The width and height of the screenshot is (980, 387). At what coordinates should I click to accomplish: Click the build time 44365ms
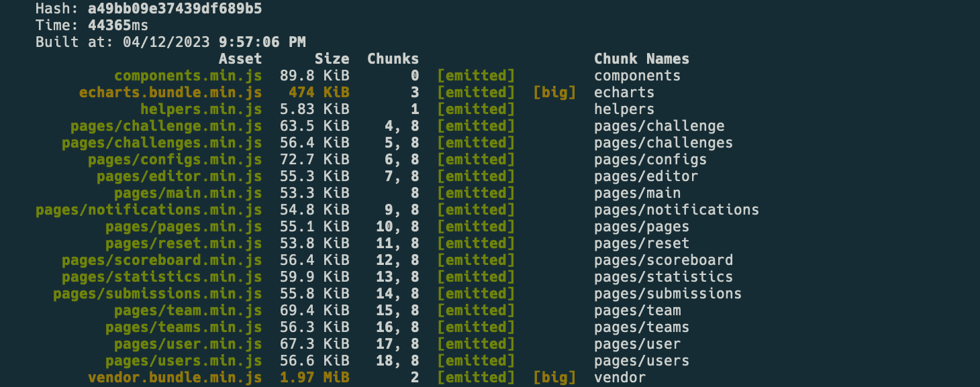pos(118,25)
